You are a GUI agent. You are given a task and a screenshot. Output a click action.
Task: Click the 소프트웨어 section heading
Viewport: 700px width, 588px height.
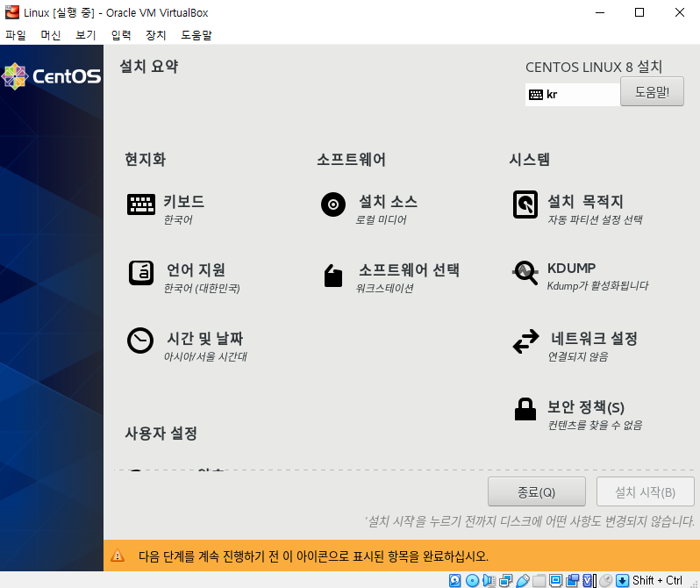(x=352, y=159)
